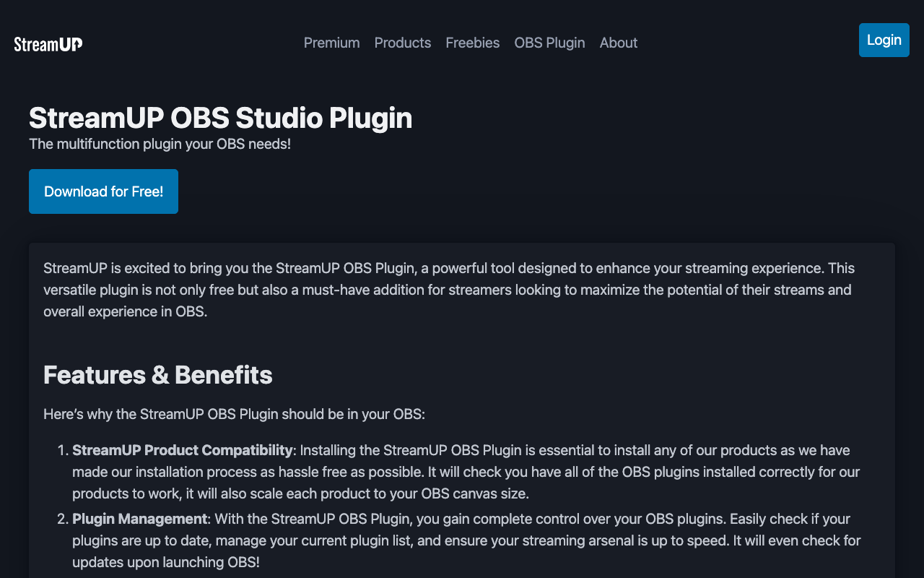Viewport: 924px width, 578px height.
Task: Click the Here's why the StreamUP line
Action: 235,414
